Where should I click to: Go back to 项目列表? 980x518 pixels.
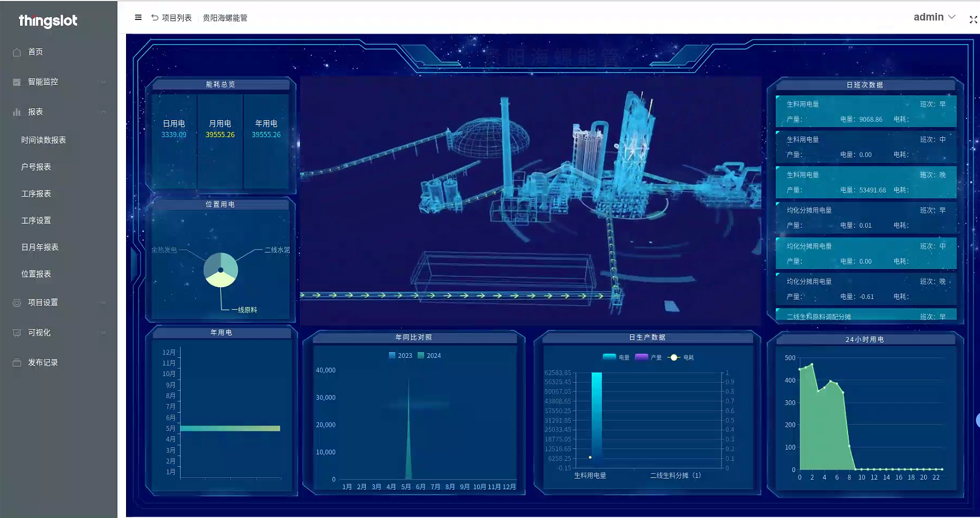point(171,18)
